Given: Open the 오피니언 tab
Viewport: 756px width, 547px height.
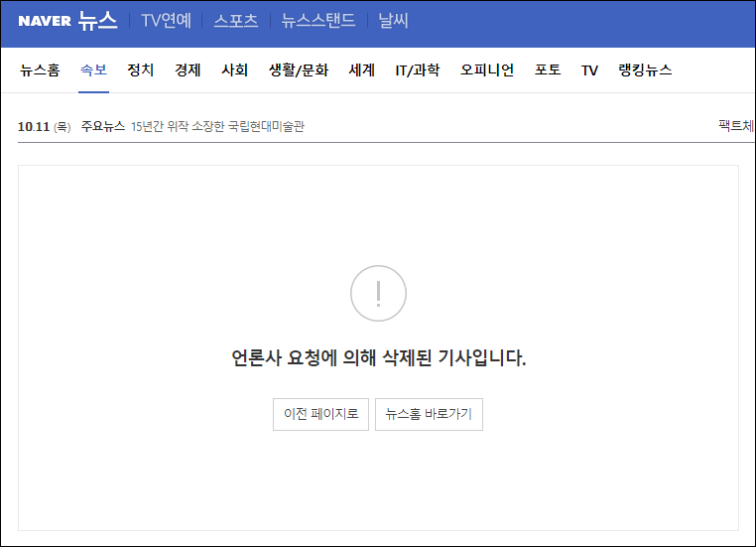Looking at the screenshot, I should [x=487, y=70].
